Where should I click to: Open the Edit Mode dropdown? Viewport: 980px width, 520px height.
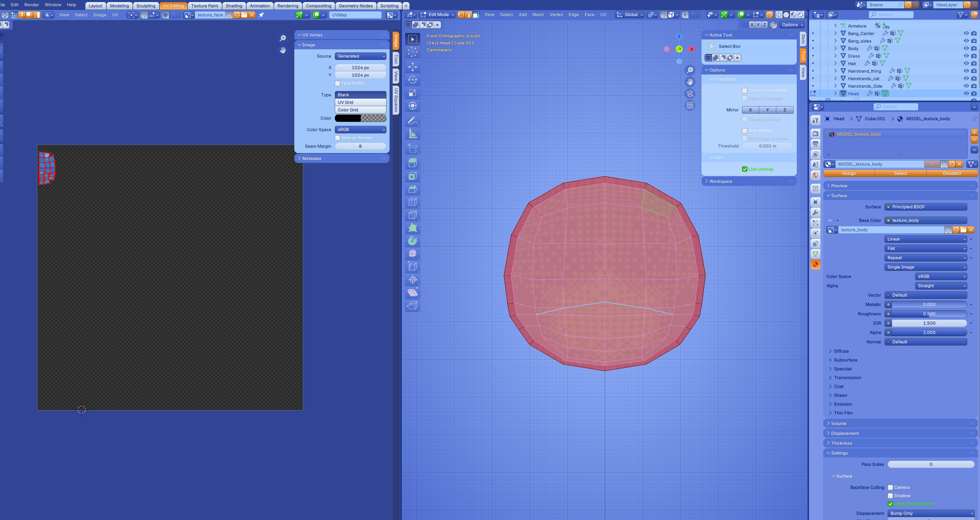(438, 15)
